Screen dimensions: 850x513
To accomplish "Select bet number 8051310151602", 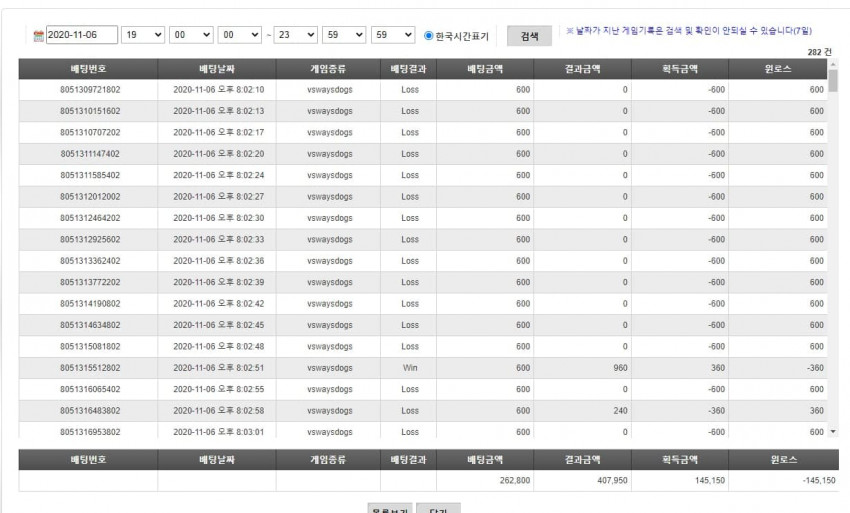I will click(90, 111).
